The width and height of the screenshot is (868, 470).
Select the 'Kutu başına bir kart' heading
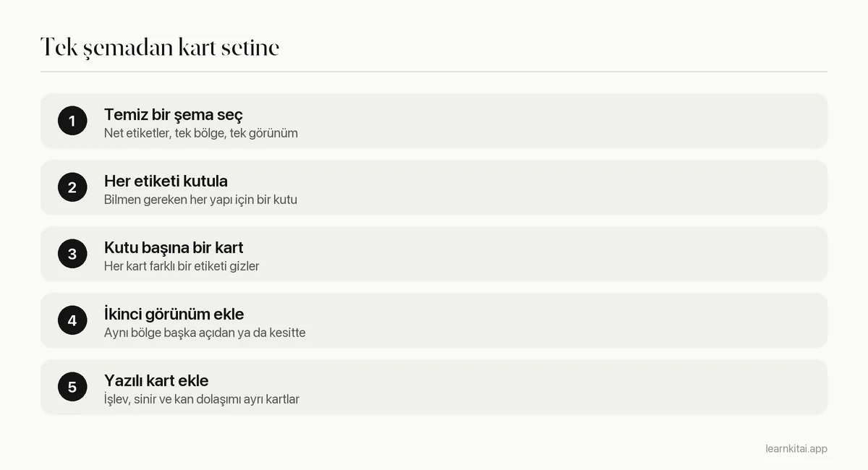point(174,247)
